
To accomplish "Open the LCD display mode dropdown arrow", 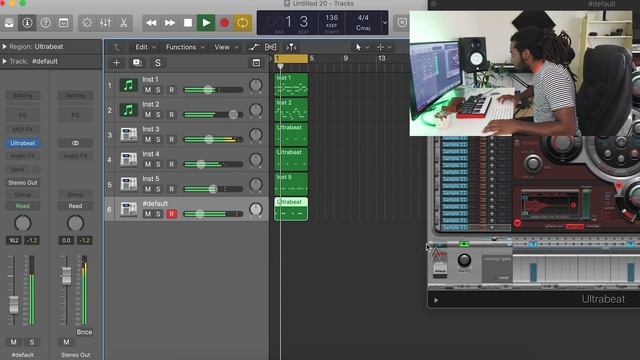I will pos(384,23).
